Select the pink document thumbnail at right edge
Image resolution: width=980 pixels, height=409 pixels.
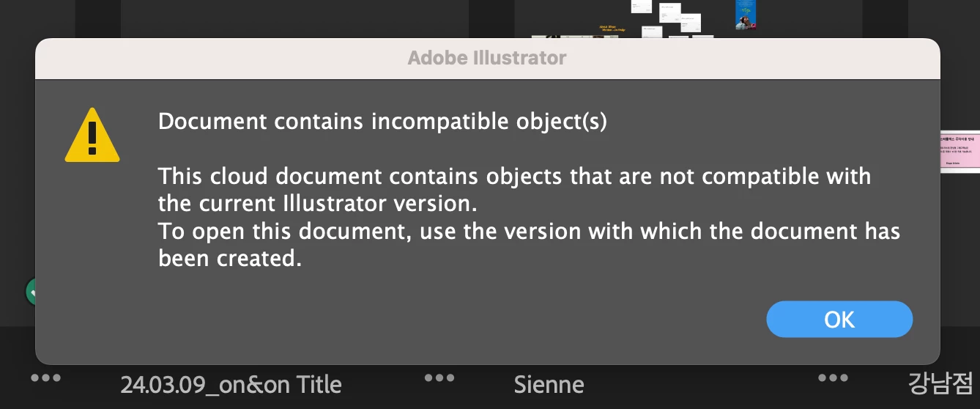click(x=960, y=152)
